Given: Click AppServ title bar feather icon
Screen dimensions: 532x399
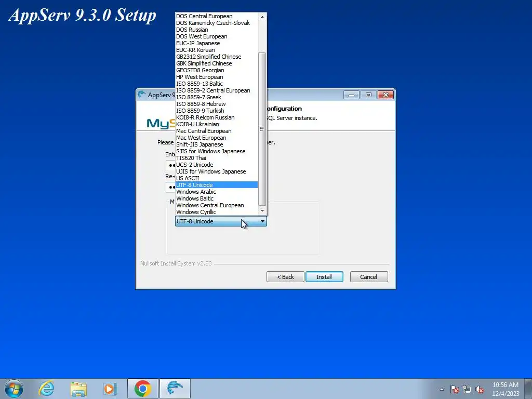Looking at the screenshot, I should tap(142, 95).
